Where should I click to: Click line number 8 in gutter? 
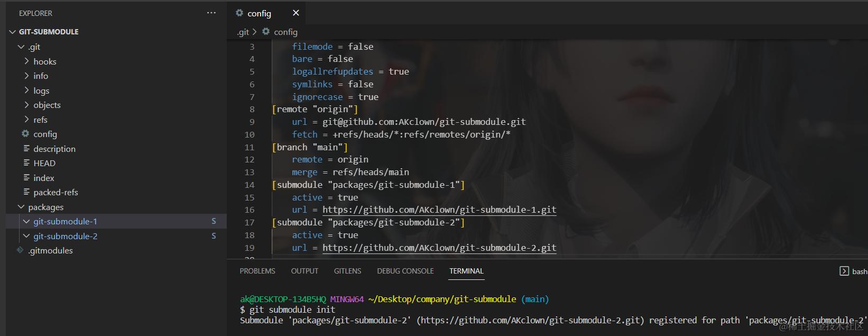[252, 109]
